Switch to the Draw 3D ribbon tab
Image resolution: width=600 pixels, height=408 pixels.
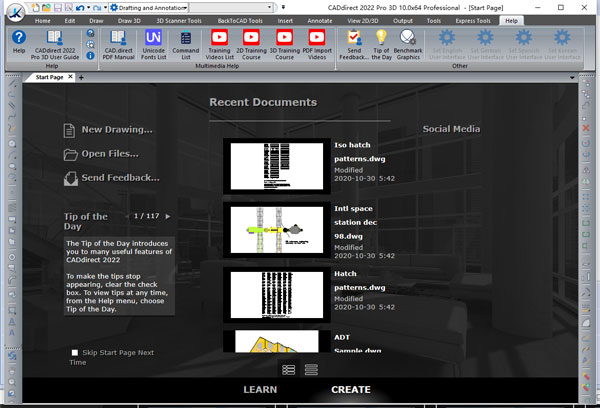click(x=130, y=20)
